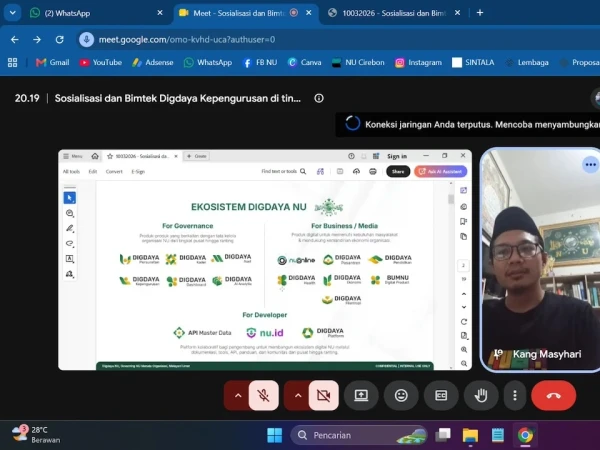
Task: Go back to the previous page
Action: pos(15,39)
